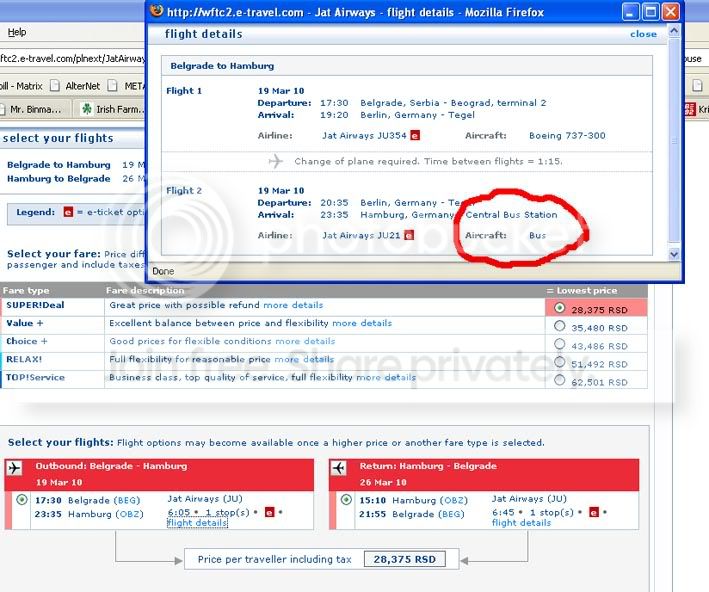Open flight details link for outbound flight
Image resolution: width=709 pixels, height=592 pixels.
click(x=197, y=523)
